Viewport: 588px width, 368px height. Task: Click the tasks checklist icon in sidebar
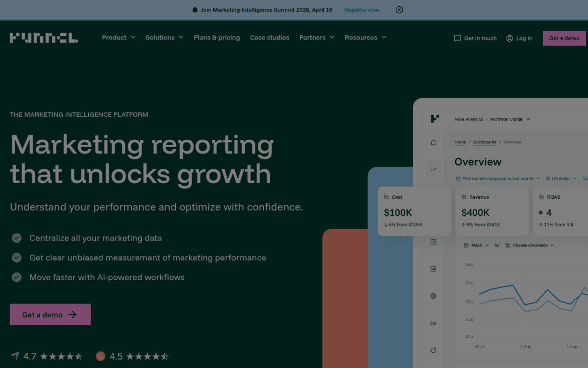(433, 241)
